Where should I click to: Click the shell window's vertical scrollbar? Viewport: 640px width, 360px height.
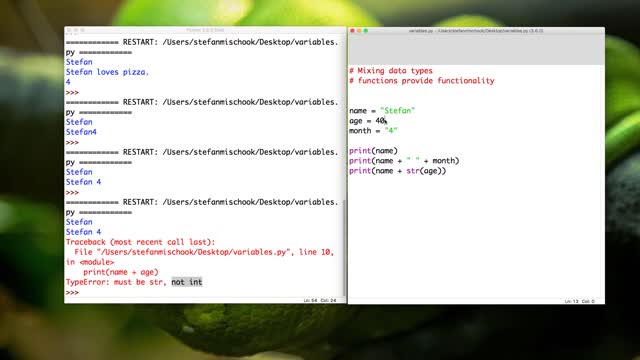click(344, 248)
